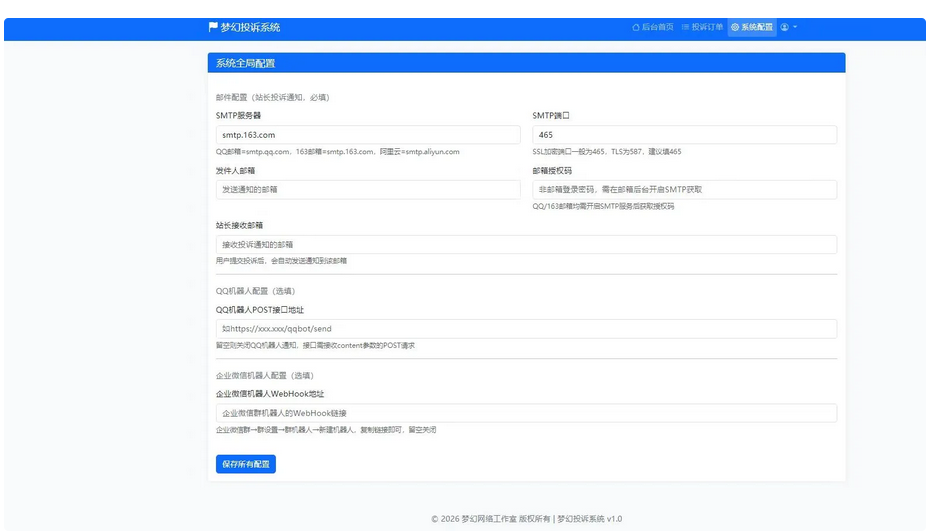Click the QQ机器人POST接口地址 field
Image resolution: width=931 pixels, height=531 pixels.
coord(526,328)
